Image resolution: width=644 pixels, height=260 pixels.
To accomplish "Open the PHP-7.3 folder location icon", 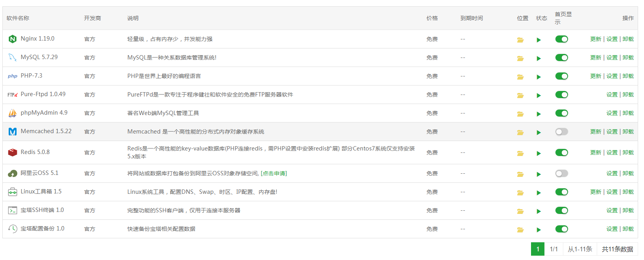I will [x=520, y=77].
